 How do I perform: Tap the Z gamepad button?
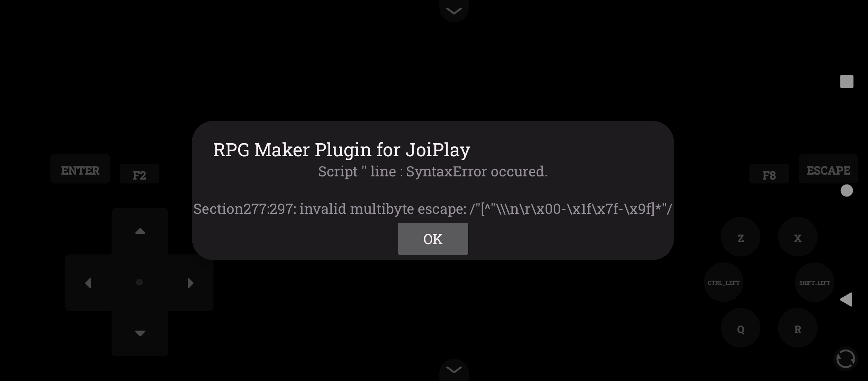[x=741, y=237]
